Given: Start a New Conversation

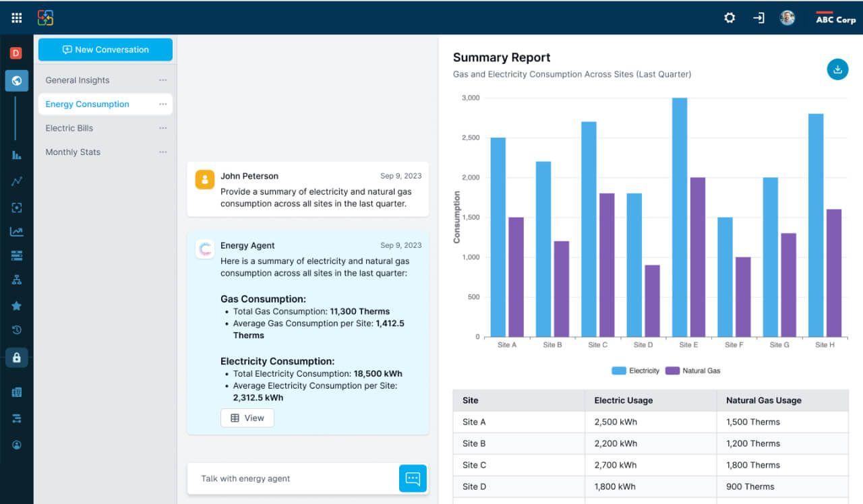Looking at the screenshot, I should tap(105, 50).
